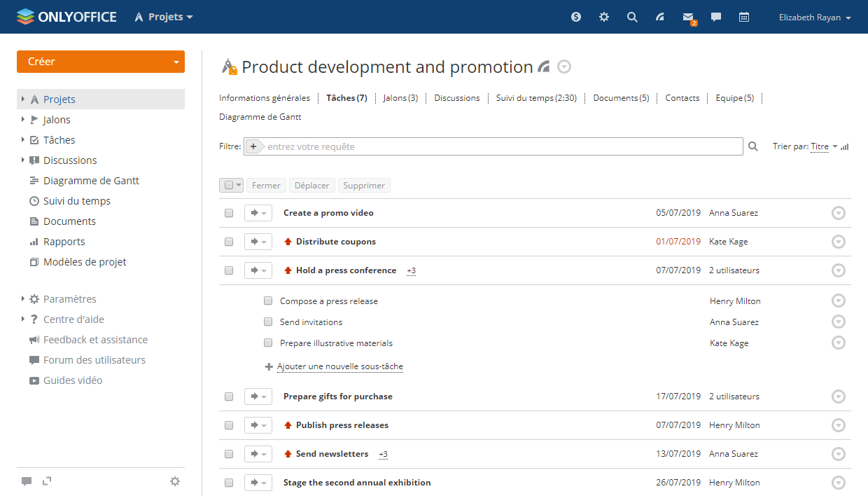Click the settings gear in the header
The height and width of the screenshot is (496, 868).
tap(604, 17)
